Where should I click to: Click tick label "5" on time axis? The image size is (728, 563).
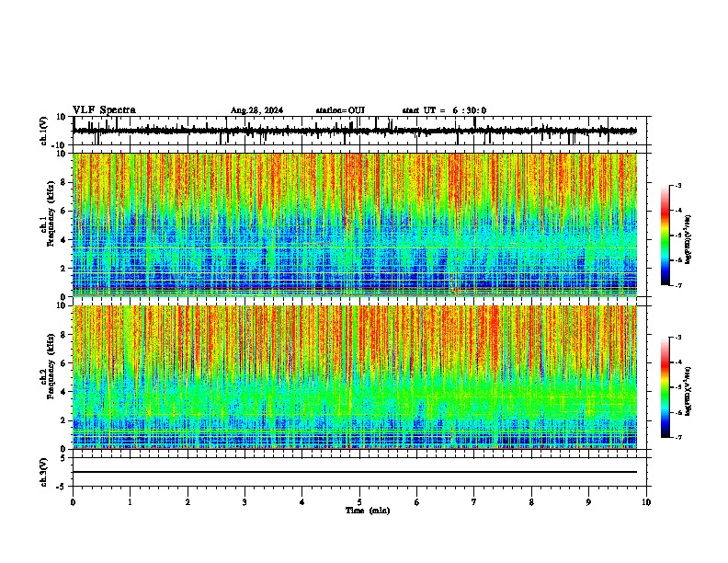pos(359,502)
